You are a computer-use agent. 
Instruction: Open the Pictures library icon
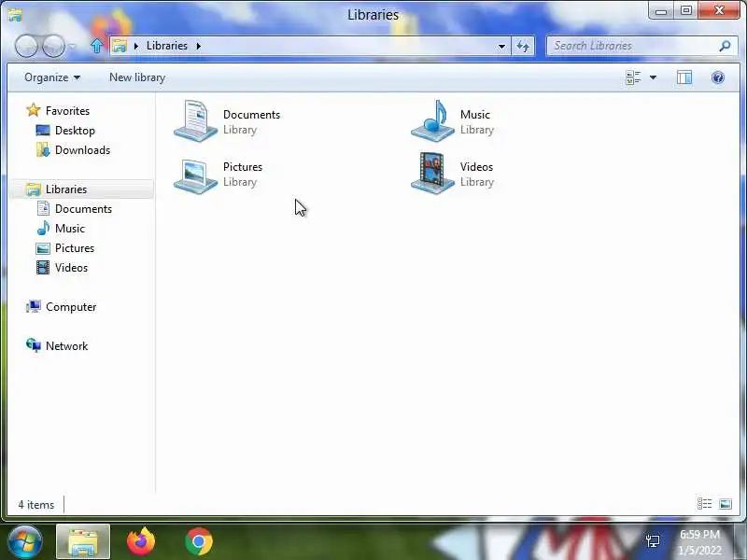196,175
